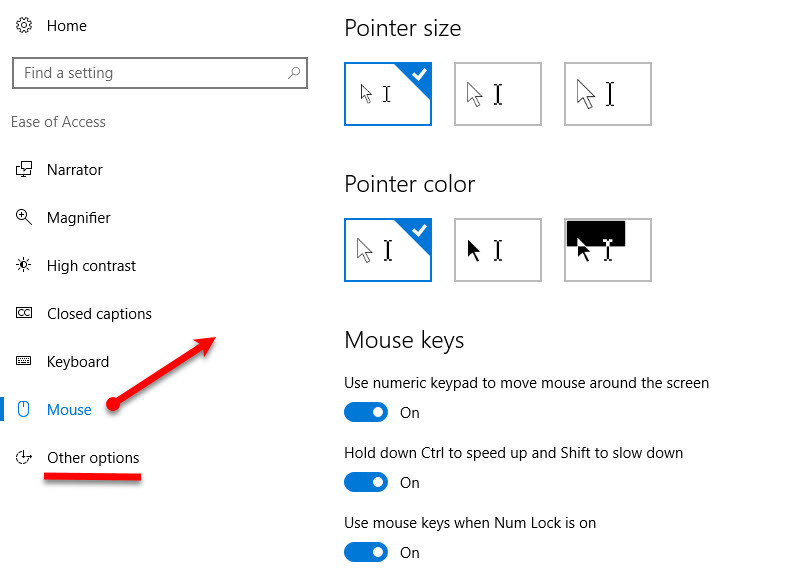Open Narrator via its monitor icon
Viewport: 790px width, 572px height.
[24, 169]
